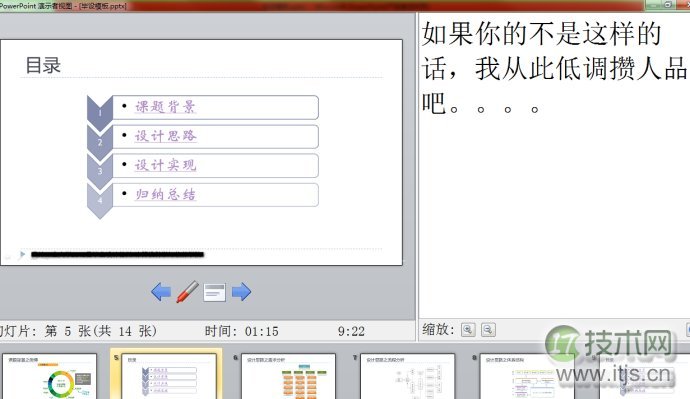This screenshot has width=690, height=399.
Task: Click the small play arrow on slide
Action: click(x=22, y=254)
